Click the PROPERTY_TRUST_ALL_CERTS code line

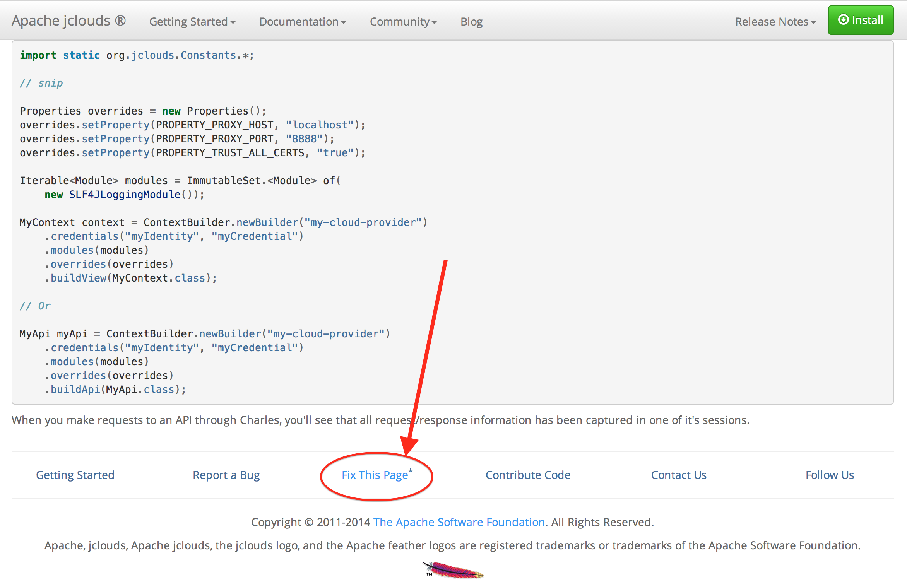pos(192,153)
